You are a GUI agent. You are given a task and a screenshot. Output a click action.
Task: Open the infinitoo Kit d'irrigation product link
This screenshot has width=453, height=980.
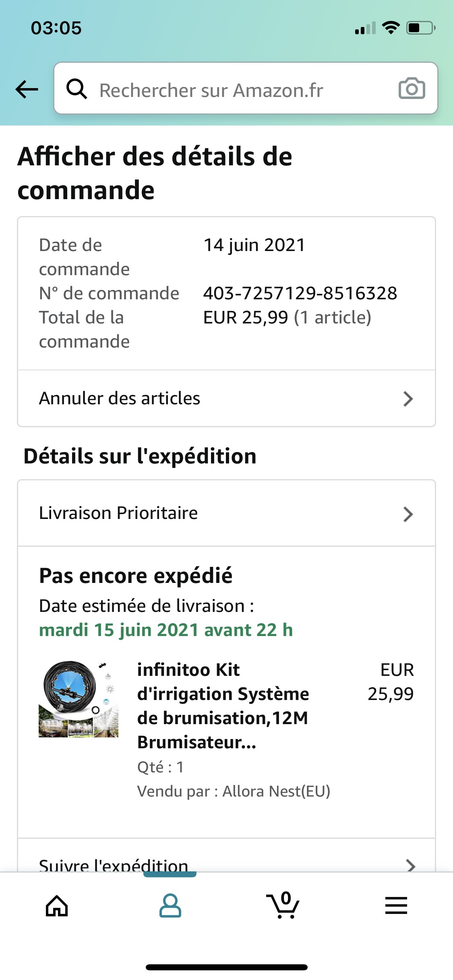[x=223, y=706]
